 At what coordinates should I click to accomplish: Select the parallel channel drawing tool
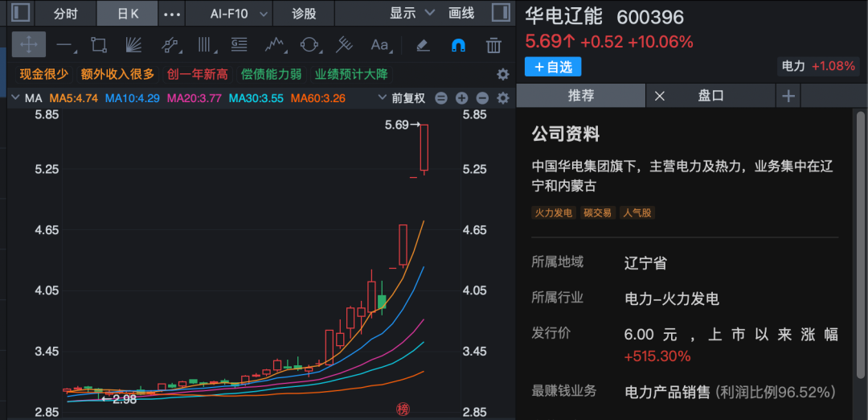pos(170,45)
